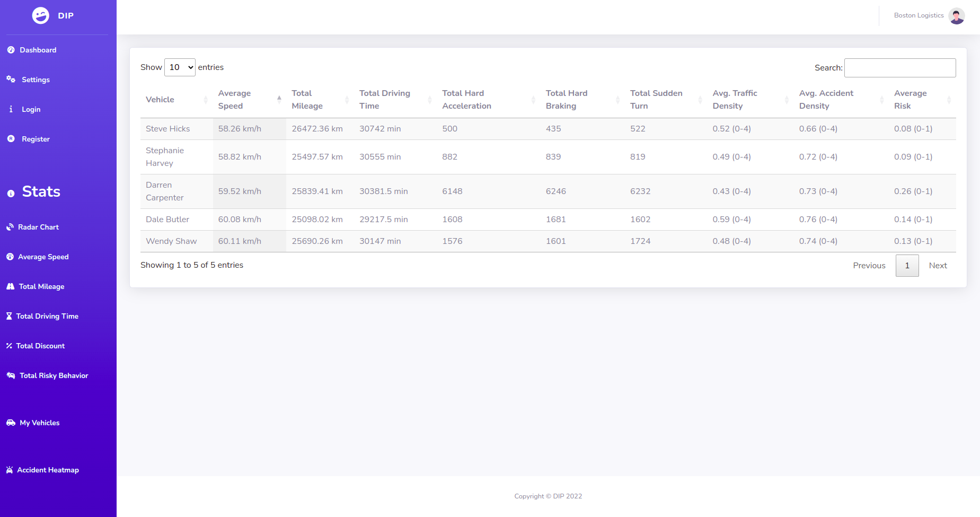
Task: Click the Next pagination button
Action: (938, 266)
